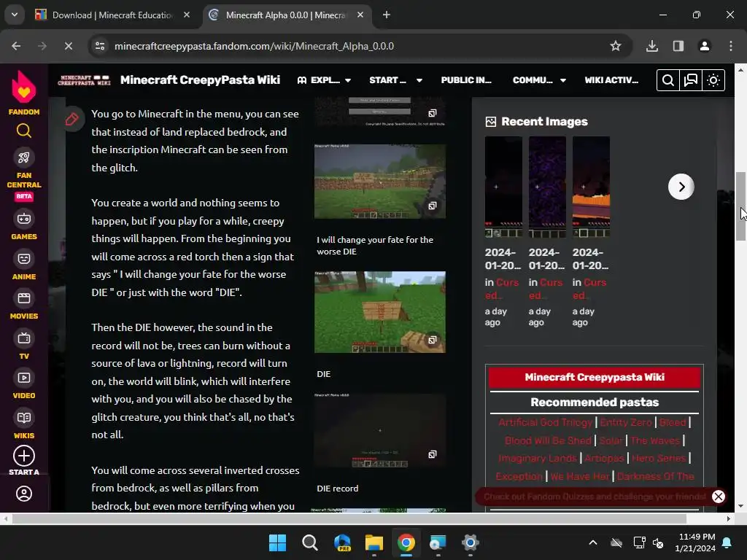
Task: Open File Explorer from the taskbar
Action: pos(374,542)
